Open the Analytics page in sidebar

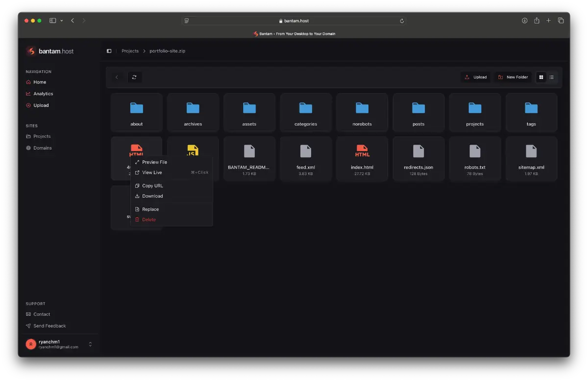[43, 94]
